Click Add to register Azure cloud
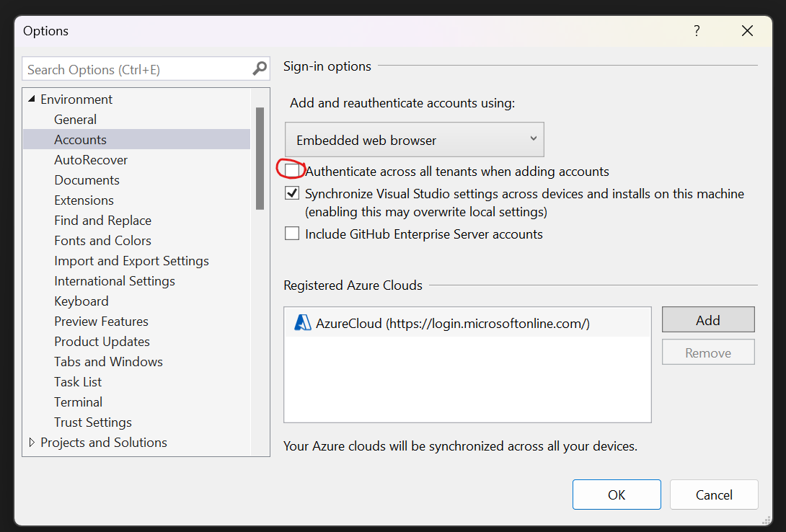This screenshot has width=786, height=532. (x=708, y=319)
